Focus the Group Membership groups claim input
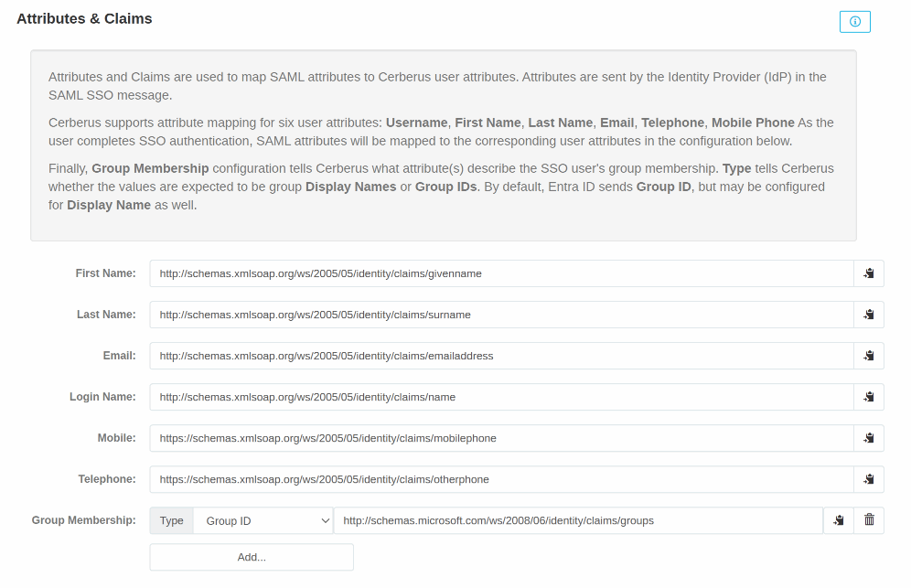Image resolution: width=911 pixels, height=588 pixels. point(578,520)
